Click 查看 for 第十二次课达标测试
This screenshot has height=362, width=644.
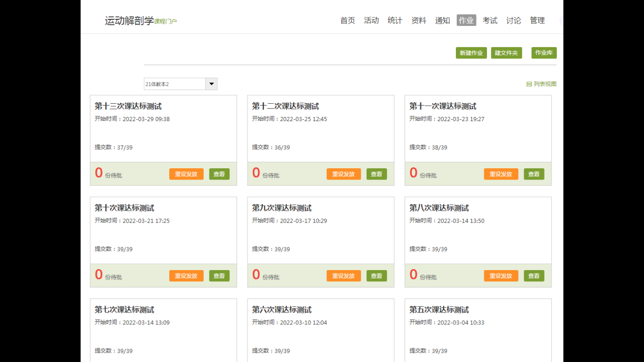[376, 174]
